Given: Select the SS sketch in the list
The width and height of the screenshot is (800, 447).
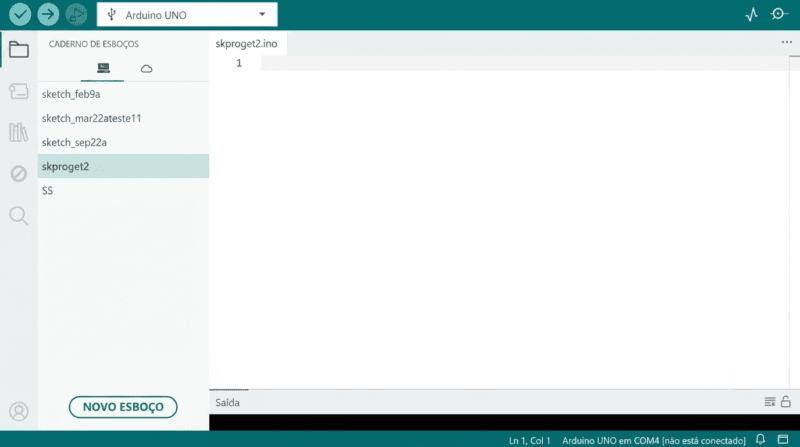Looking at the screenshot, I should (x=123, y=190).
